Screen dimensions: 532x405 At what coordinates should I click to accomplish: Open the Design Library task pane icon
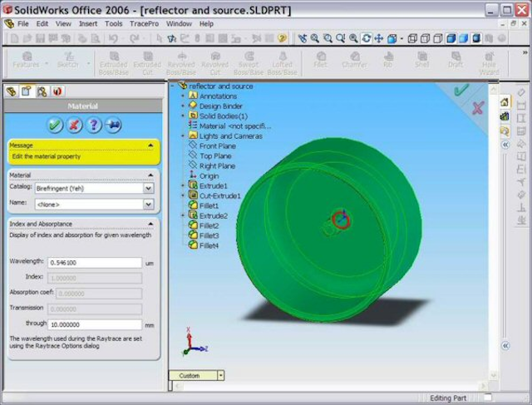coord(505,116)
